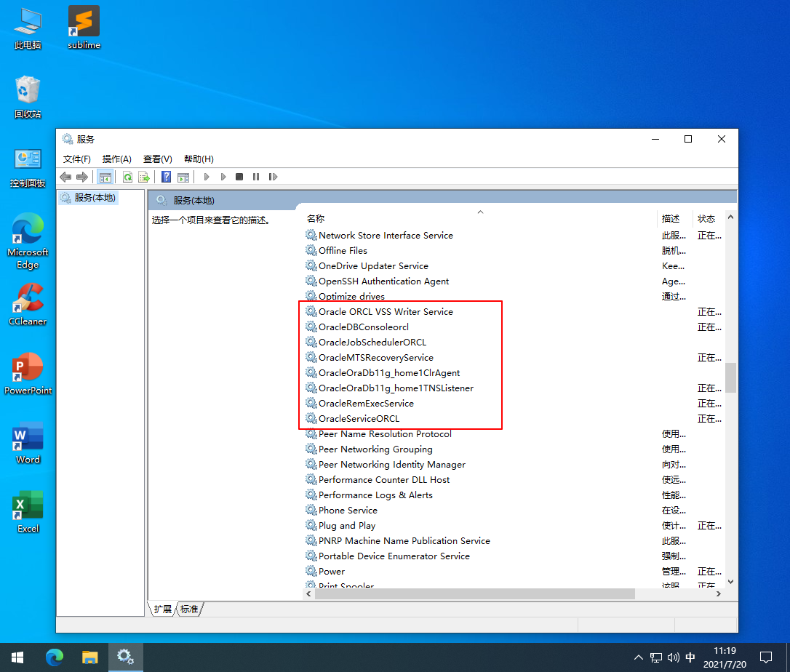Click the horizontal scrollbar left arrow
This screenshot has width=790, height=672.
(309, 594)
